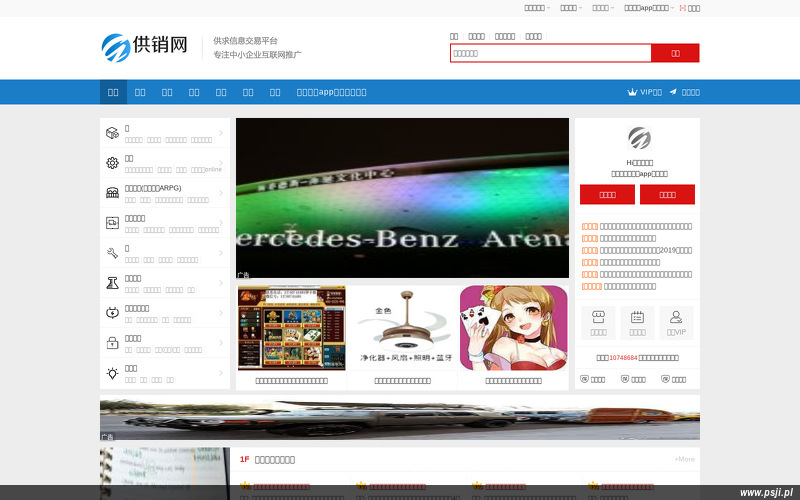Click the 1F section heading
Viewport: 800px width, 500px height.
click(x=267, y=460)
